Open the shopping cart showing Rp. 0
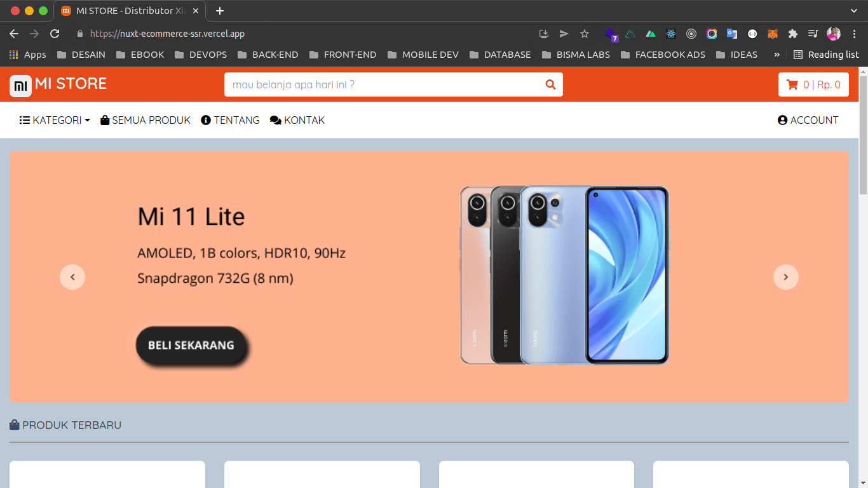The width and height of the screenshot is (868, 488). coord(813,85)
